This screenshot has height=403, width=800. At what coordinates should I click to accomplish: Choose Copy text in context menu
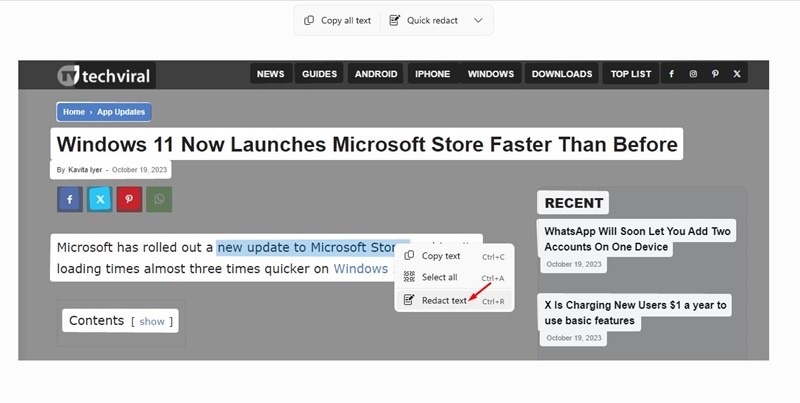click(454, 256)
